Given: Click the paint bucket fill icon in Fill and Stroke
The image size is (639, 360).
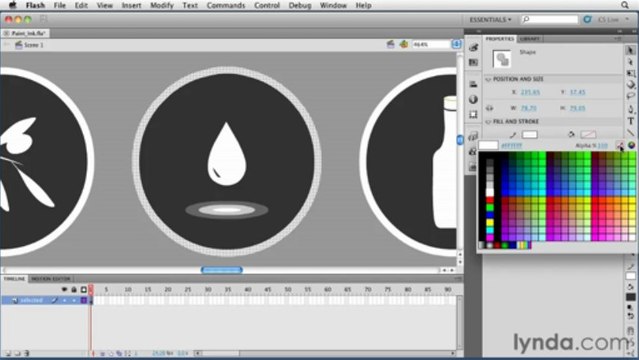Looking at the screenshot, I should [x=571, y=134].
